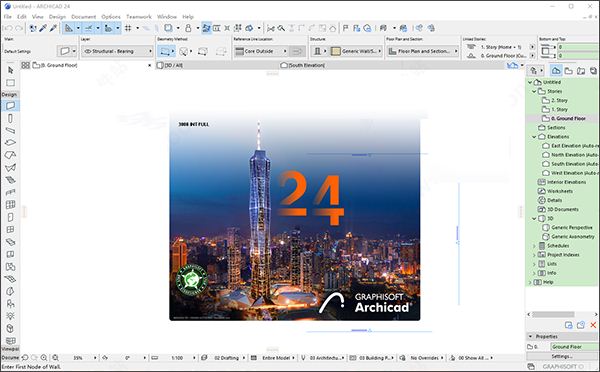Open the Floor Plan and Section dropdown
600x372 pixels.
tap(423, 51)
